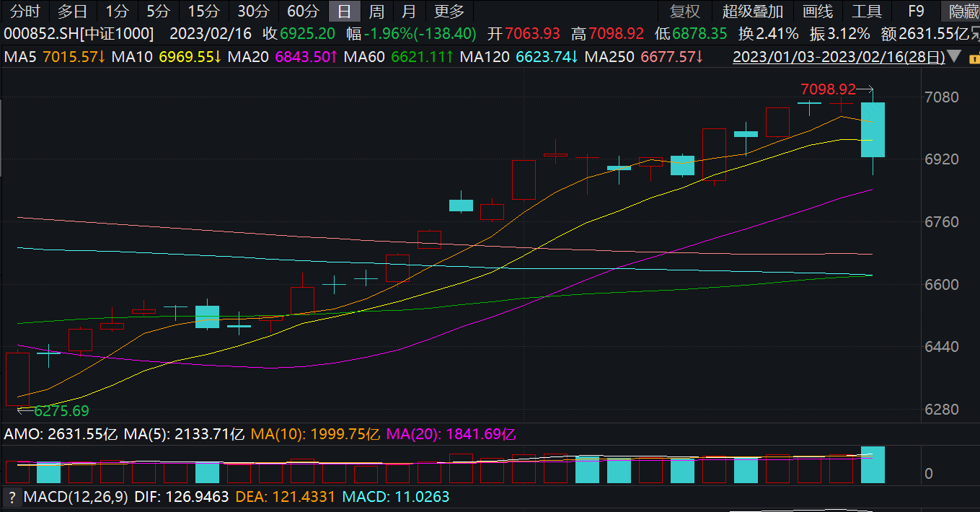Expand the date range dropdown triangle
980x512 pixels.
(955, 57)
